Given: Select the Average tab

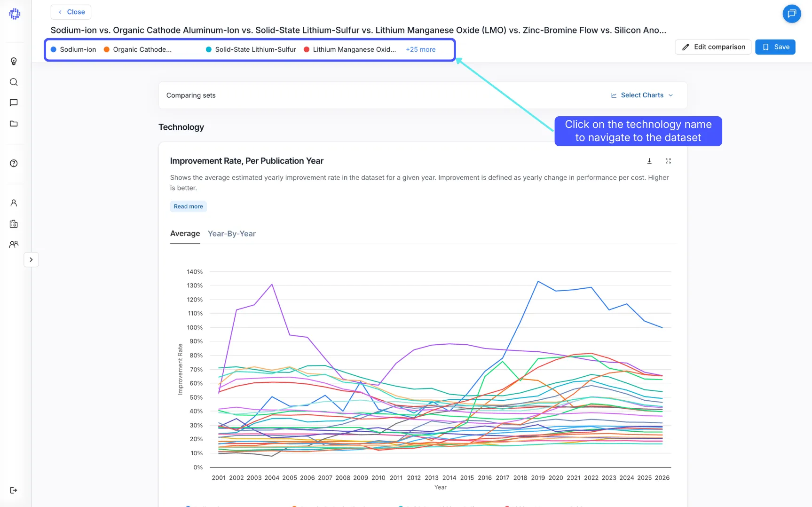Looking at the screenshot, I should (x=185, y=234).
